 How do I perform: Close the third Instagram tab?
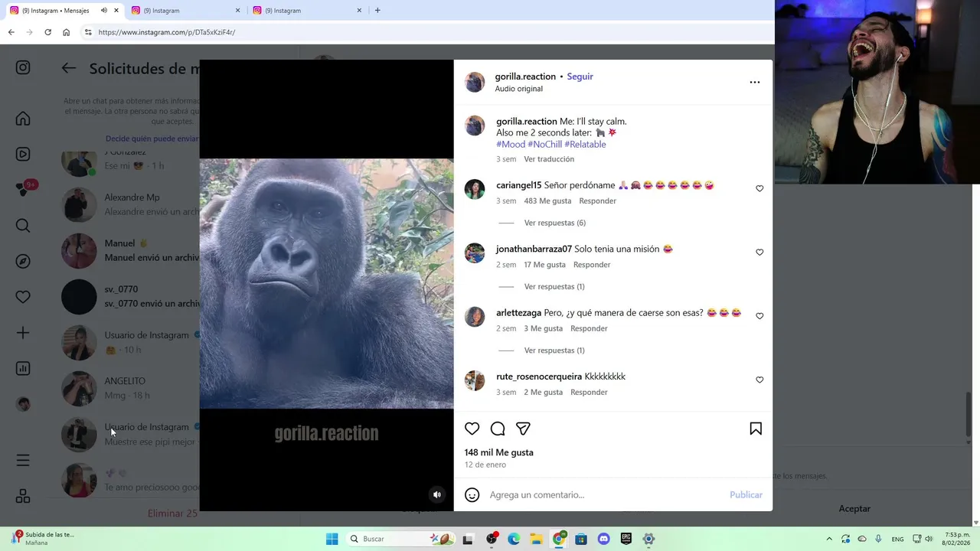pos(359,11)
